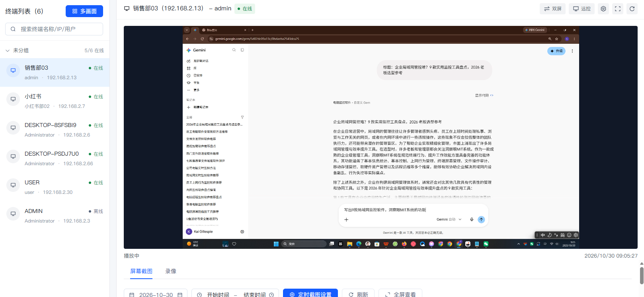
Task: Open the 2026-10-30 date picker
Action: [x=156, y=295]
